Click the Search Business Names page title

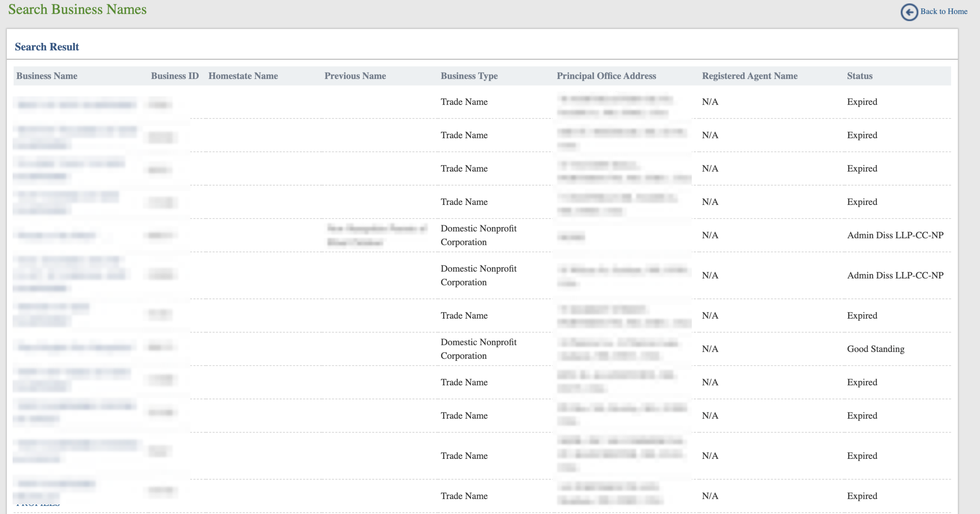[77, 9]
